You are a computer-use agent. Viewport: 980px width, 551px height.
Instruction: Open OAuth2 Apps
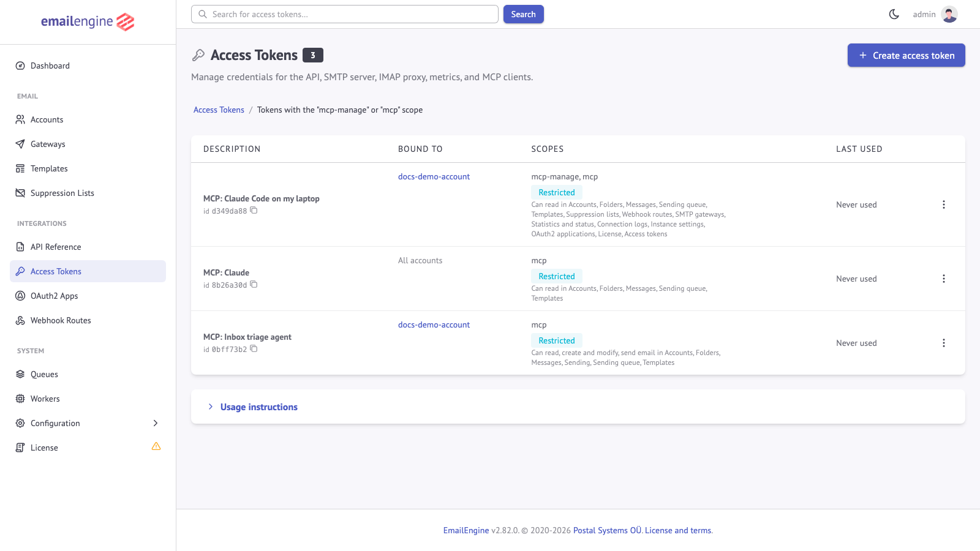(x=88, y=296)
